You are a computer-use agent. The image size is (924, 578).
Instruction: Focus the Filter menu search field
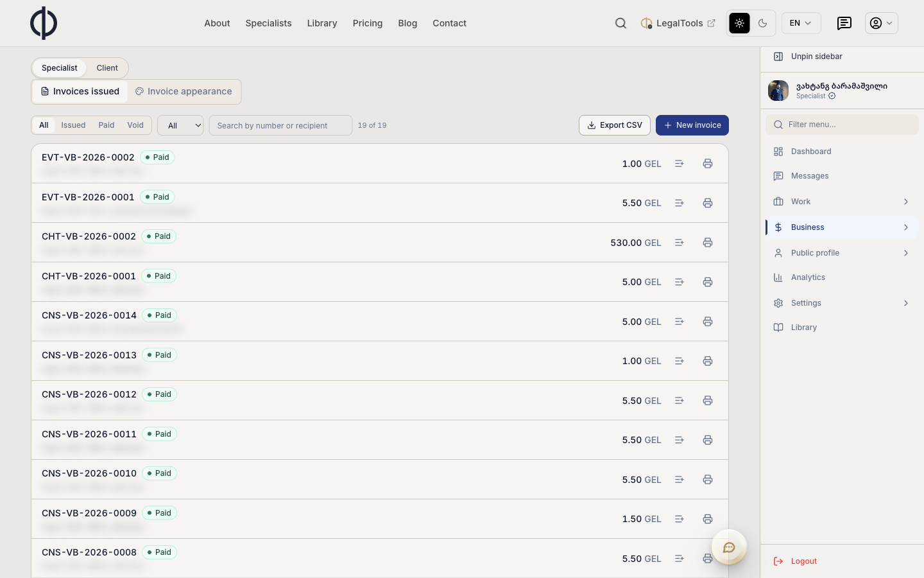click(842, 125)
